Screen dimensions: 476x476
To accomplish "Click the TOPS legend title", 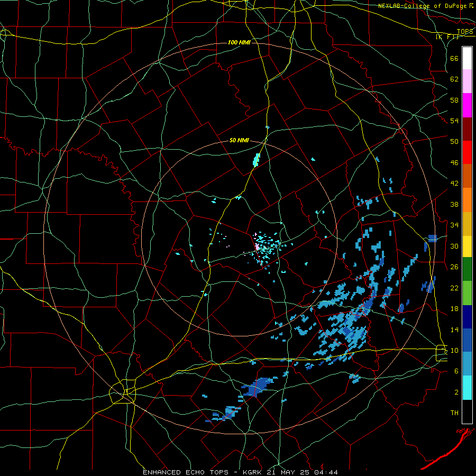I will click(x=465, y=32).
